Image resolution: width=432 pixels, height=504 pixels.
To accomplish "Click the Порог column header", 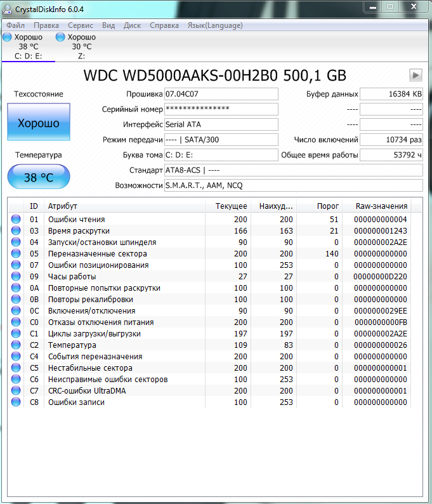I will click(x=319, y=206).
